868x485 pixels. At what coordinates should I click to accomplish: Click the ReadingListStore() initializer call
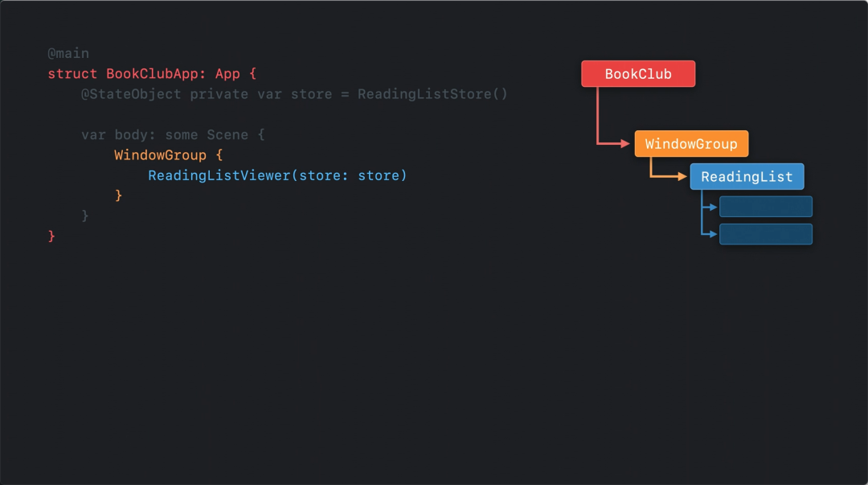tap(432, 94)
